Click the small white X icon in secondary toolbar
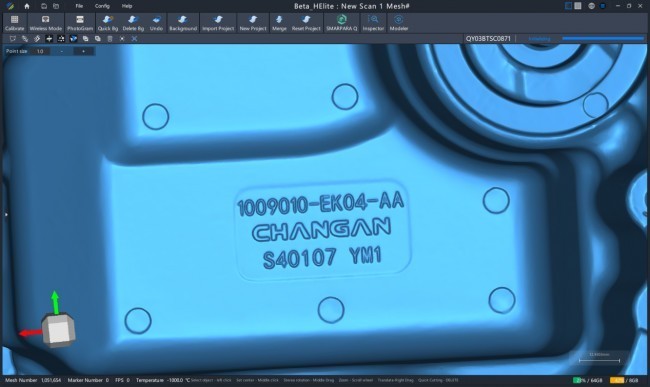Viewport: 650px width, 387px height. point(122,39)
